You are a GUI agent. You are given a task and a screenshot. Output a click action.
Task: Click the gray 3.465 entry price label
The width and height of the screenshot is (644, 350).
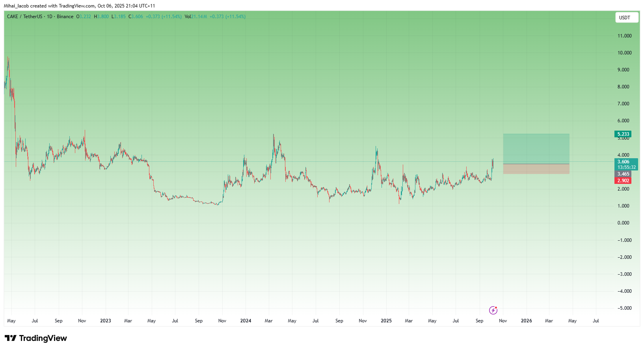[x=623, y=174]
